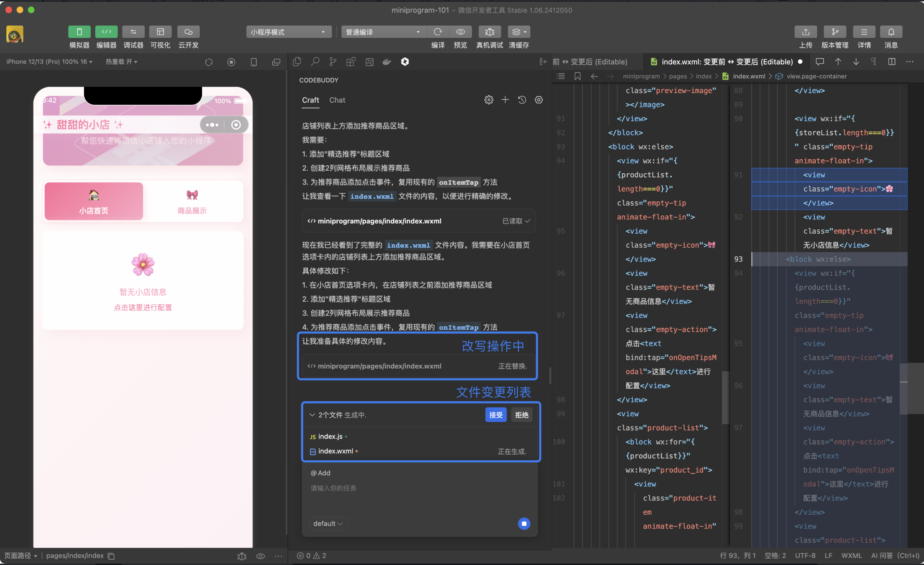Open editor more actions ellipsis

910,62
